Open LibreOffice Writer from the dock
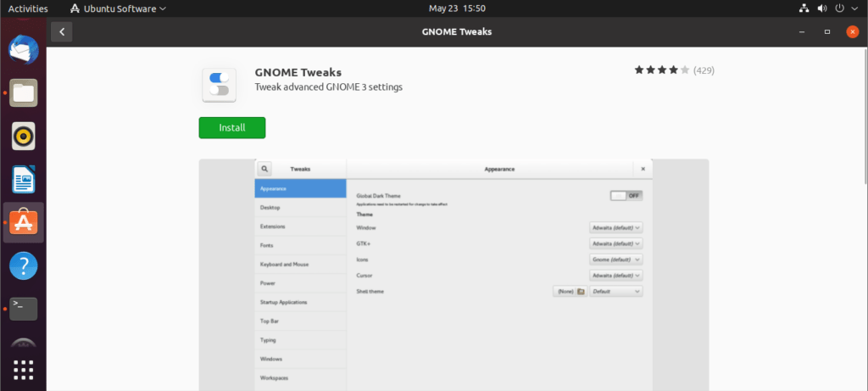 (x=23, y=180)
